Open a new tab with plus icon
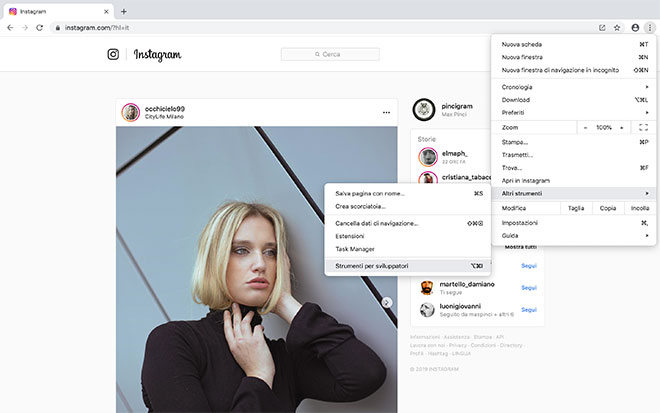 click(123, 10)
